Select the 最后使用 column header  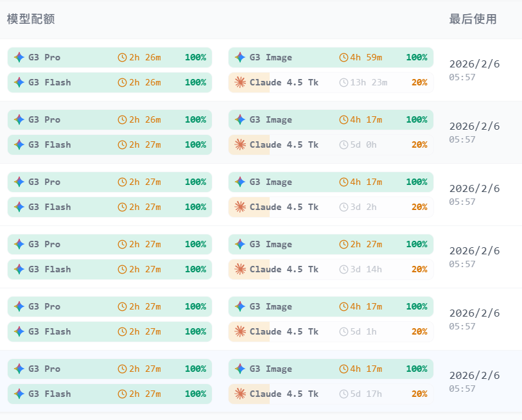pos(473,19)
